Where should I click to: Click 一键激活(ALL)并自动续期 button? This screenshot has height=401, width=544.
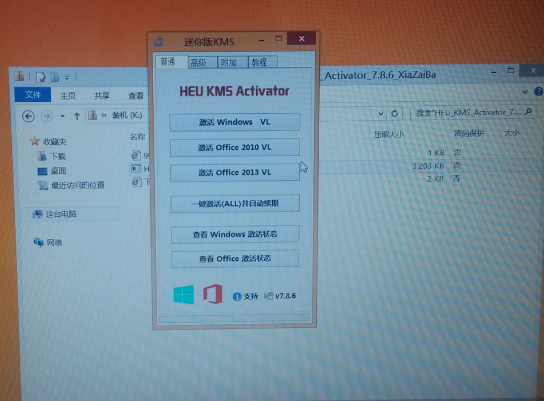[235, 203]
